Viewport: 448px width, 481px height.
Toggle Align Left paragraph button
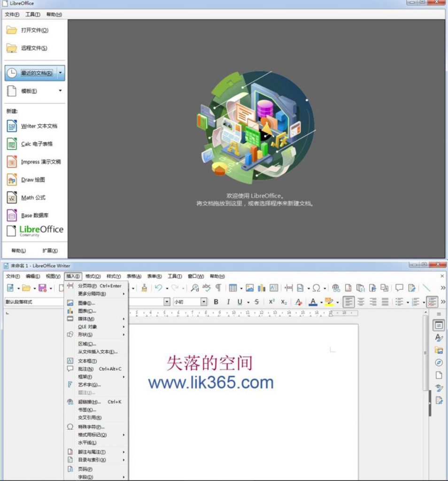(348, 302)
